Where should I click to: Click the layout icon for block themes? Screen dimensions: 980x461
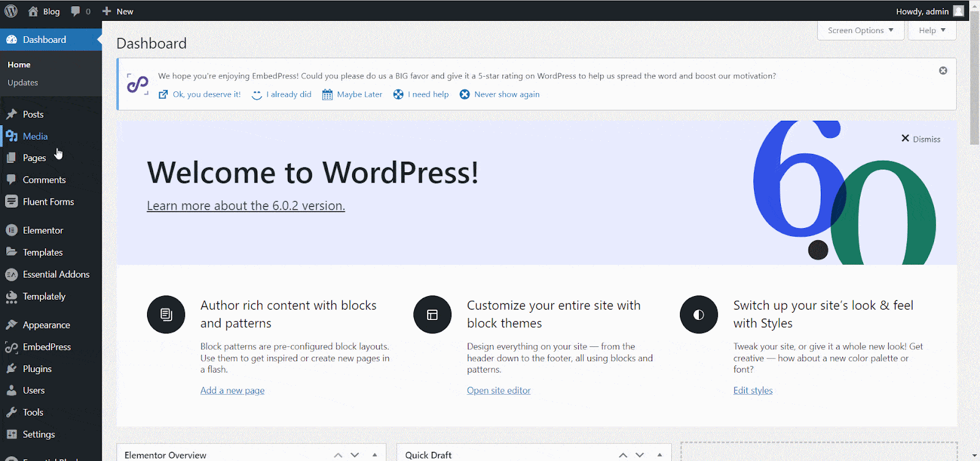coord(432,314)
